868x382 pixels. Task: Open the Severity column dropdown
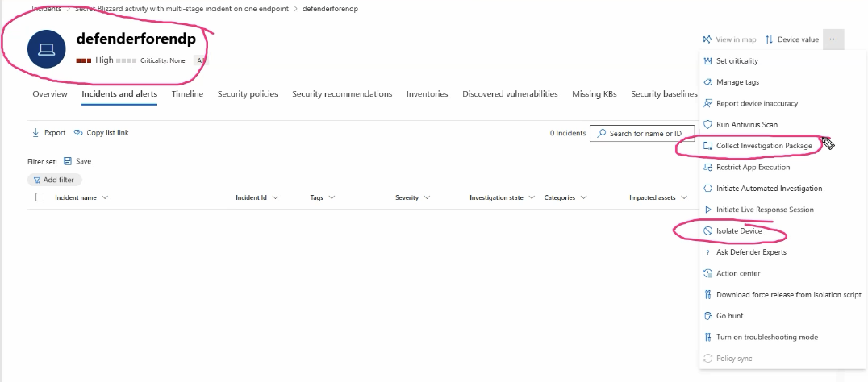coord(427,197)
